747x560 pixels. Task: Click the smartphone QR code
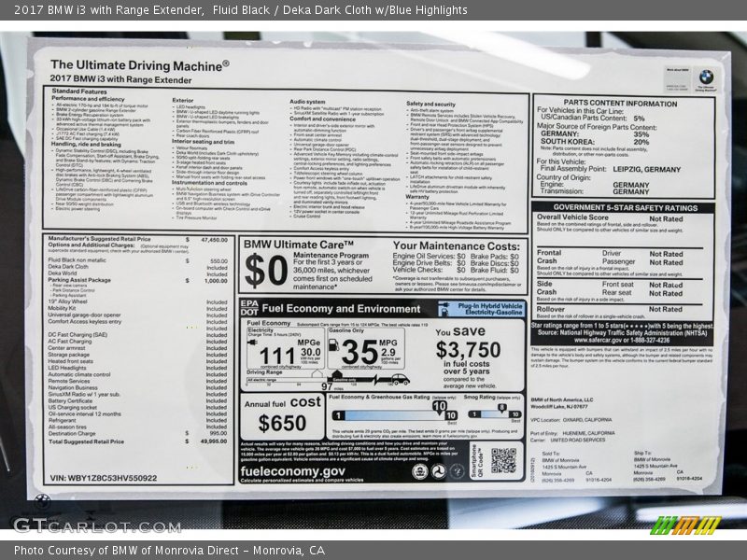[503, 460]
